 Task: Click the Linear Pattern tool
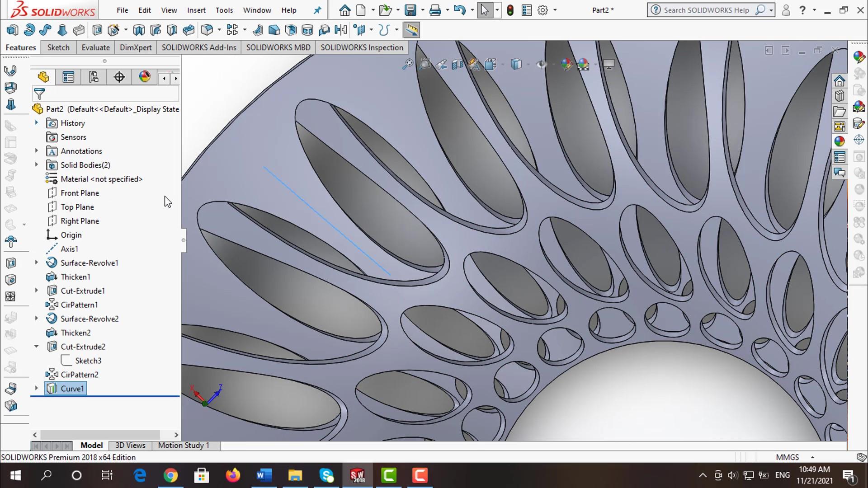click(232, 30)
